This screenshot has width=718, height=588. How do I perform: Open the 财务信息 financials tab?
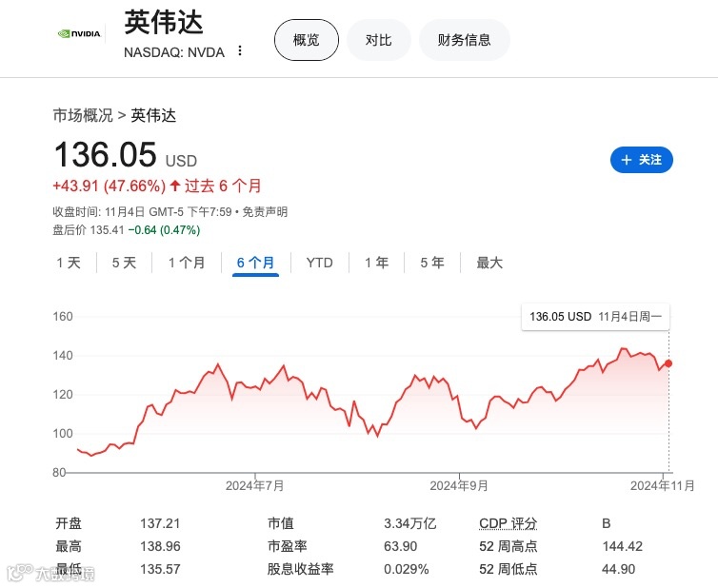(x=465, y=40)
